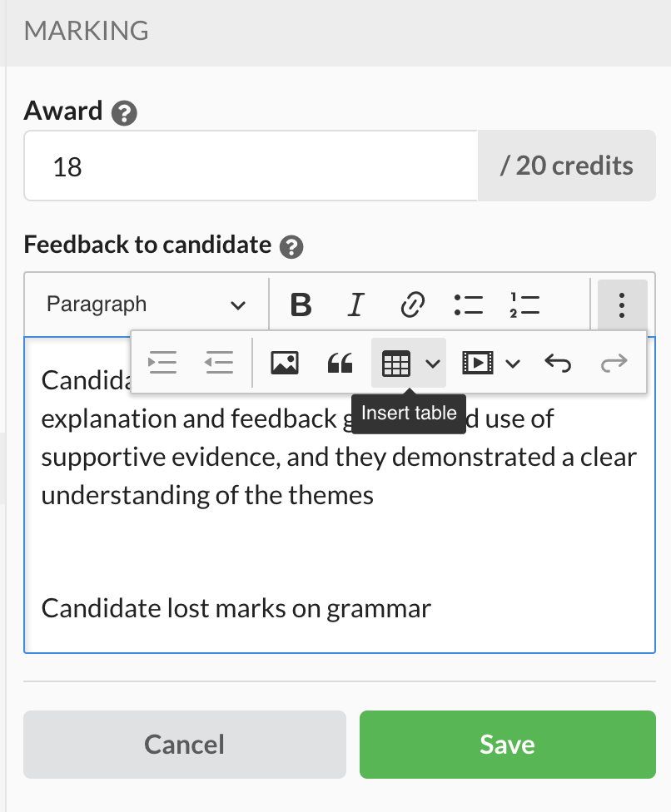The height and width of the screenshot is (812, 671).
Task: Open help for Feedback to candidate
Action: click(291, 246)
